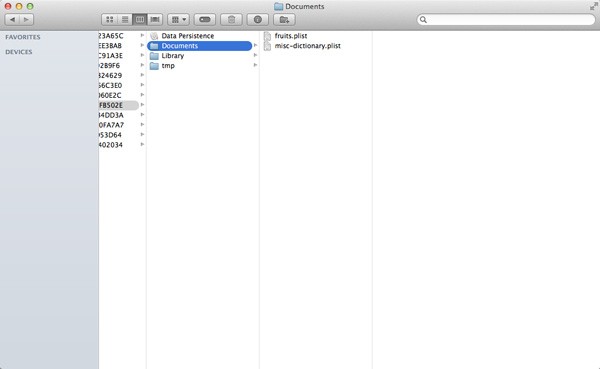This screenshot has height=369, width=600.
Task: Expand the tmp folder arrow
Action: (x=255, y=65)
